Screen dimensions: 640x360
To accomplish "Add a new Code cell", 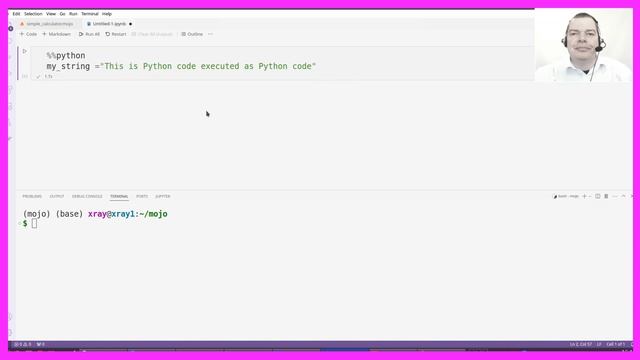I will (x=28, y=34).
